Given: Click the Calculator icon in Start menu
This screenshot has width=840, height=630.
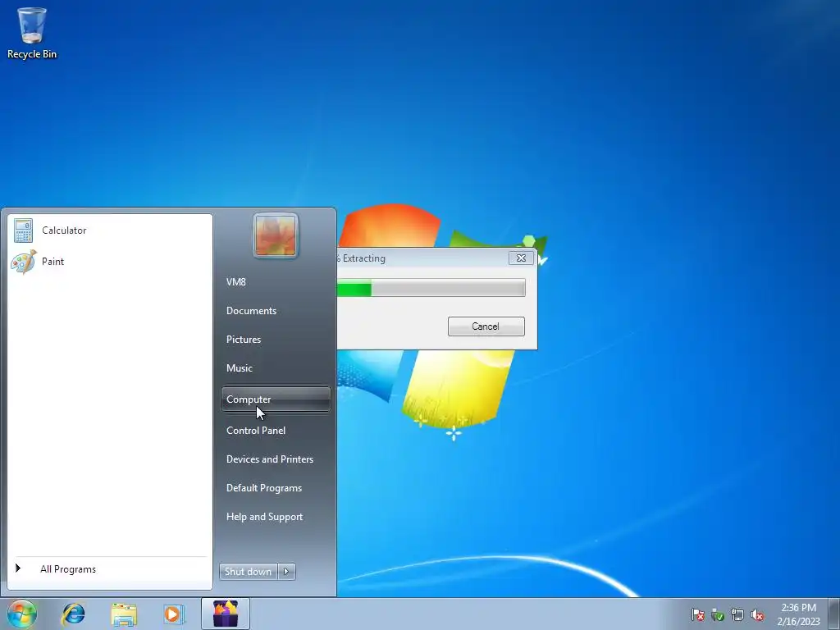Looking at the screenshot, I should [24, 231].
